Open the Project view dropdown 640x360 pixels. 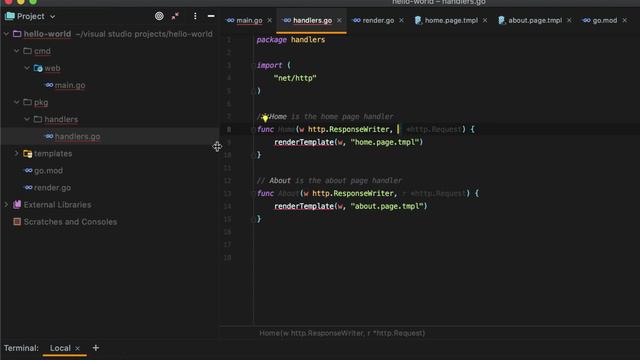pos(52,17)
